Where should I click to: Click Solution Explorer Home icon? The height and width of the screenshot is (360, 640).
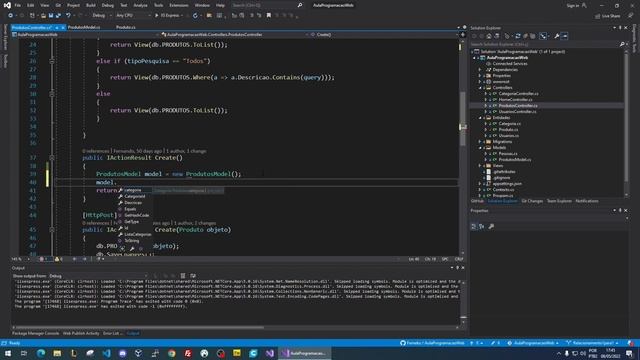coord(489,36)
